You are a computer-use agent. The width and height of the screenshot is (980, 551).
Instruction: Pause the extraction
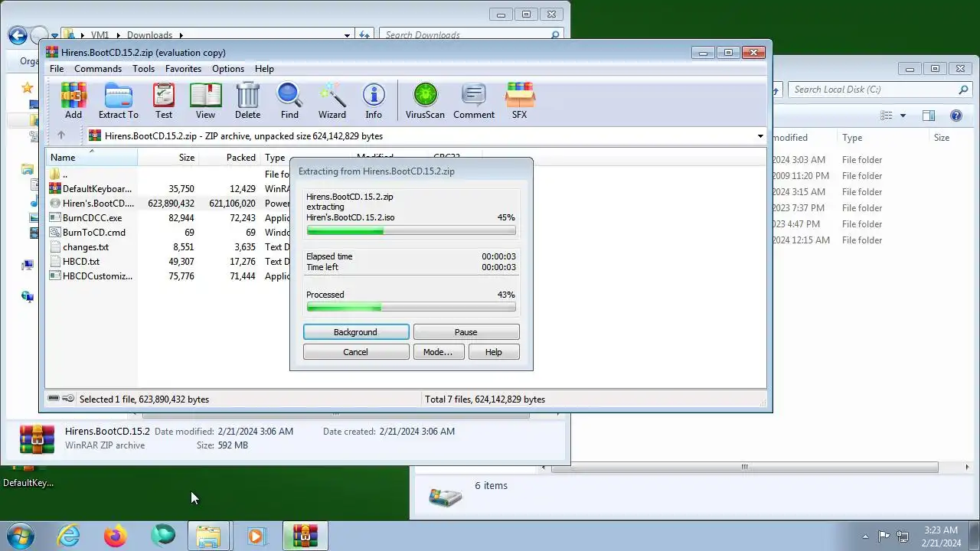pos(466,332)
